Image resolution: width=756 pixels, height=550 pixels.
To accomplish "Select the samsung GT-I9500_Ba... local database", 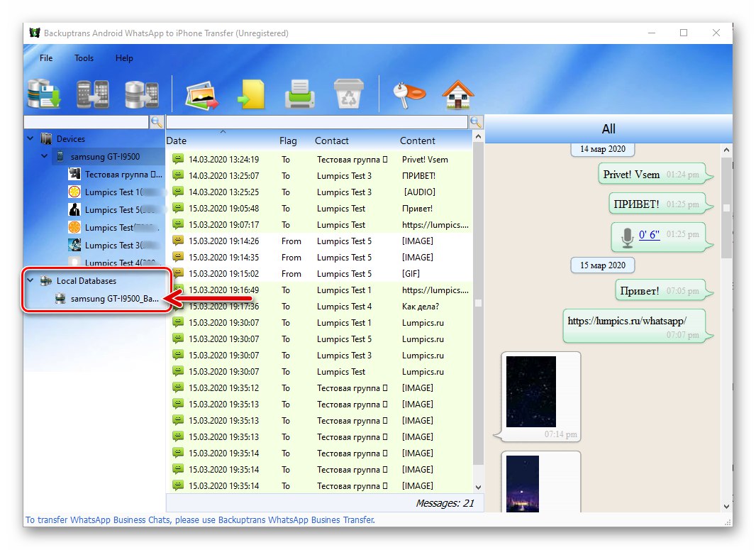I will click(x=114, y=298).
